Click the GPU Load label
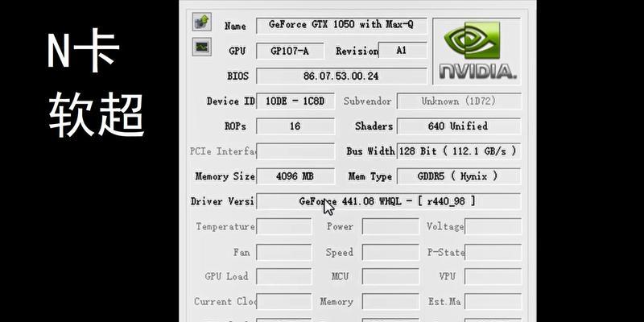This screenshot has height=322, width=644. 226,276
